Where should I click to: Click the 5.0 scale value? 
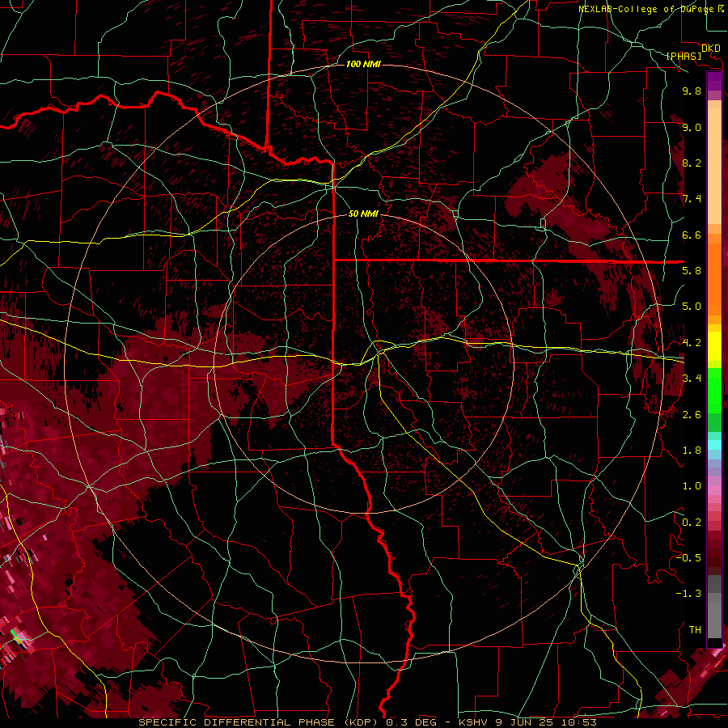[x=692, y=307]
